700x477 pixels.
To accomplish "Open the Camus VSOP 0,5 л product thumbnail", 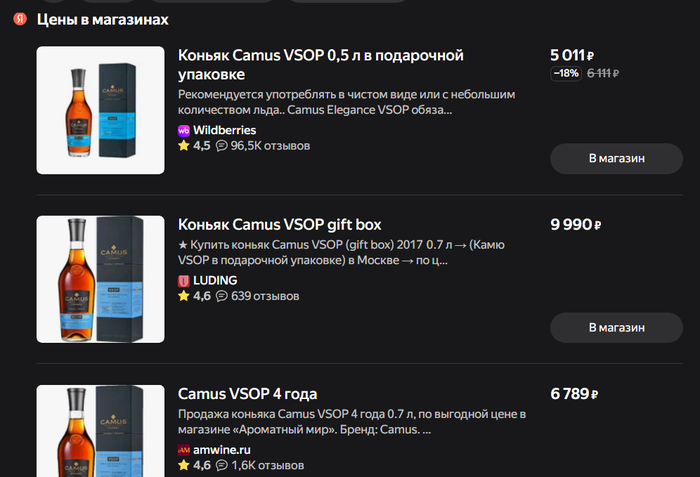I will [x=100, y=109].
